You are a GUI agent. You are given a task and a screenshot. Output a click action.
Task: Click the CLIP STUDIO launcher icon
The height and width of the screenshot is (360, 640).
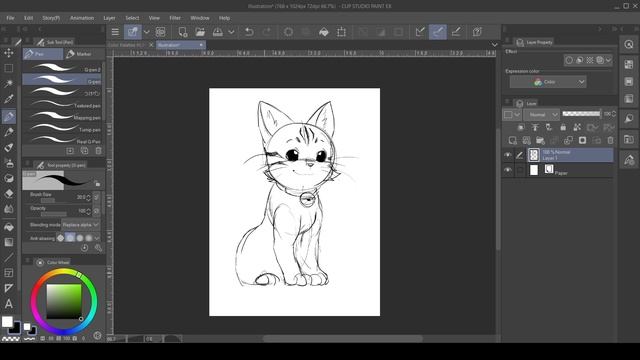click(132, 32)
